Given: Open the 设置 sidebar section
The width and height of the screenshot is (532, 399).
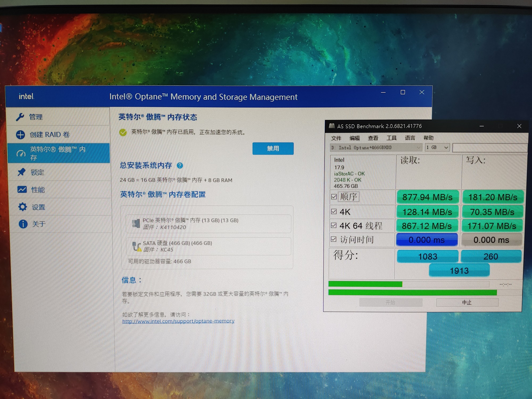Looking at the screenshot, I should (x=60, y=207).
